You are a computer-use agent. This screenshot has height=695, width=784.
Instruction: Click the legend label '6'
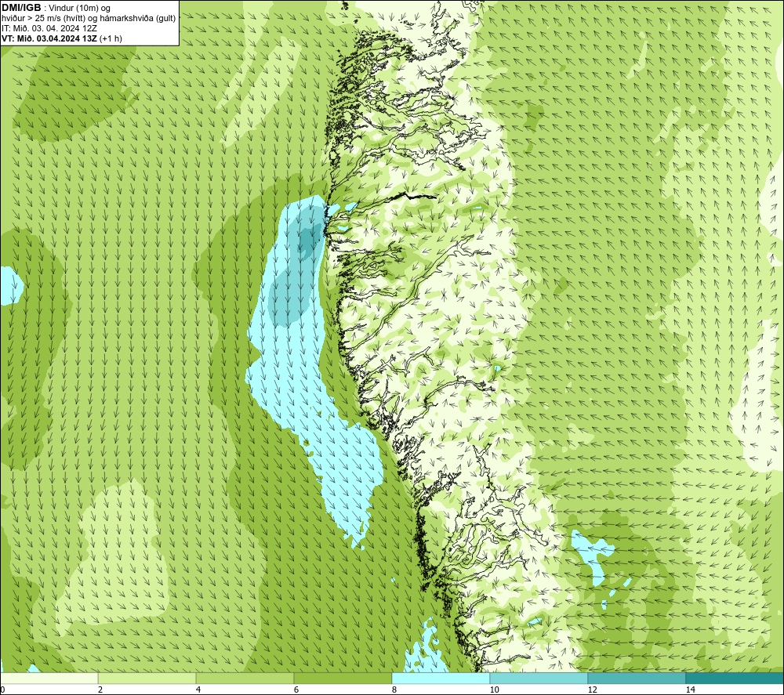296,690
